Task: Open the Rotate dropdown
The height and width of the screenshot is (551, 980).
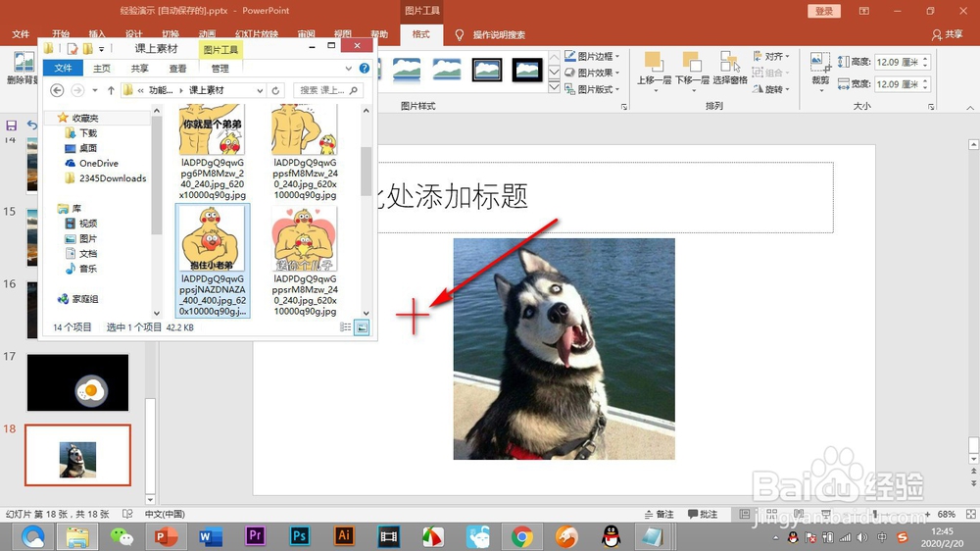Action: point(771,89)
